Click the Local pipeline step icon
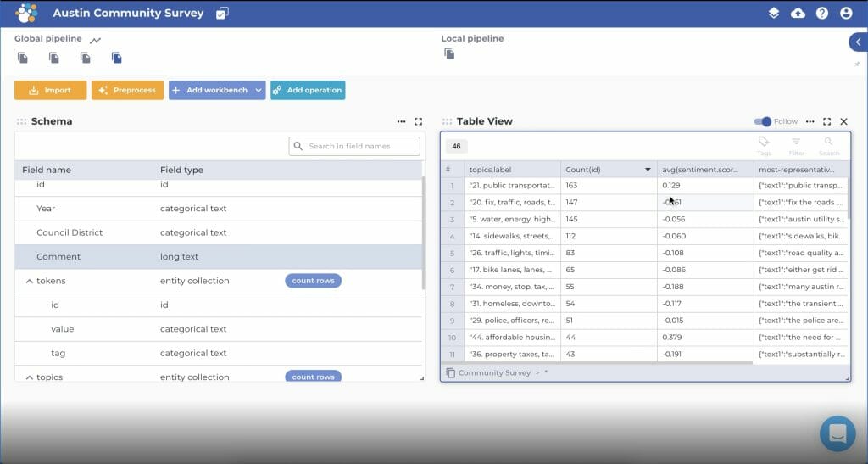This screenshot has height=464, width=868. 449,53
